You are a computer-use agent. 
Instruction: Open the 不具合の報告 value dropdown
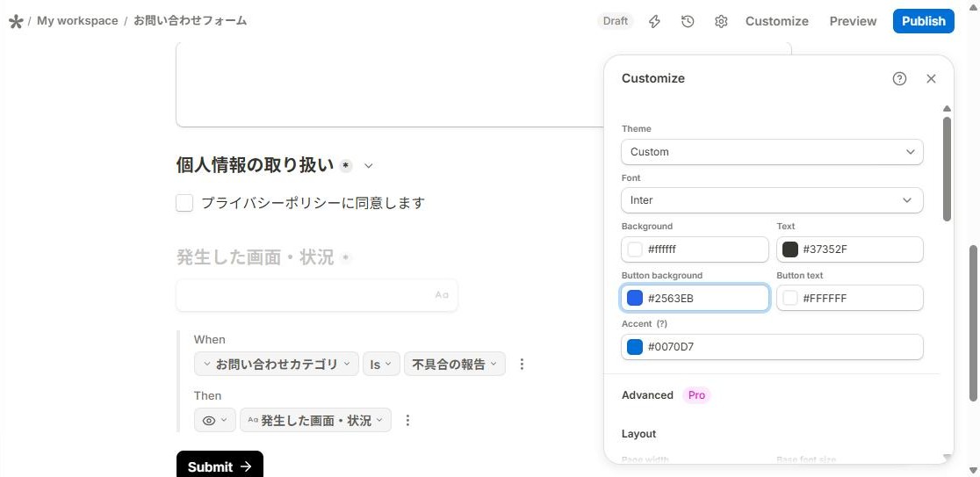tap(455, 364)
